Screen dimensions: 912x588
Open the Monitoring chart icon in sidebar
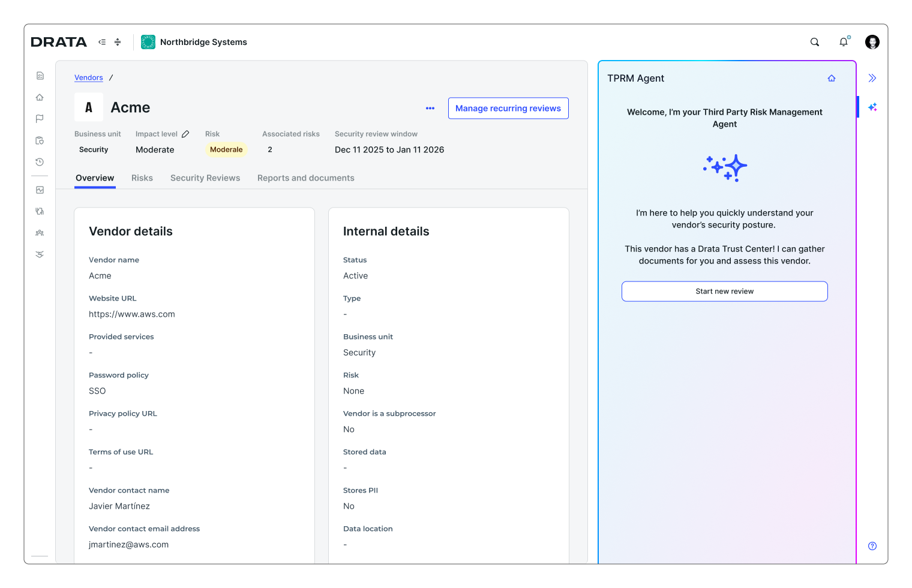tap(40, 190)
